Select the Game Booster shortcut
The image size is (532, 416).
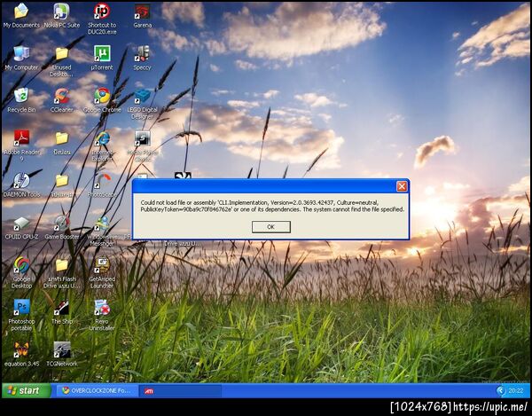coord(62,227)
